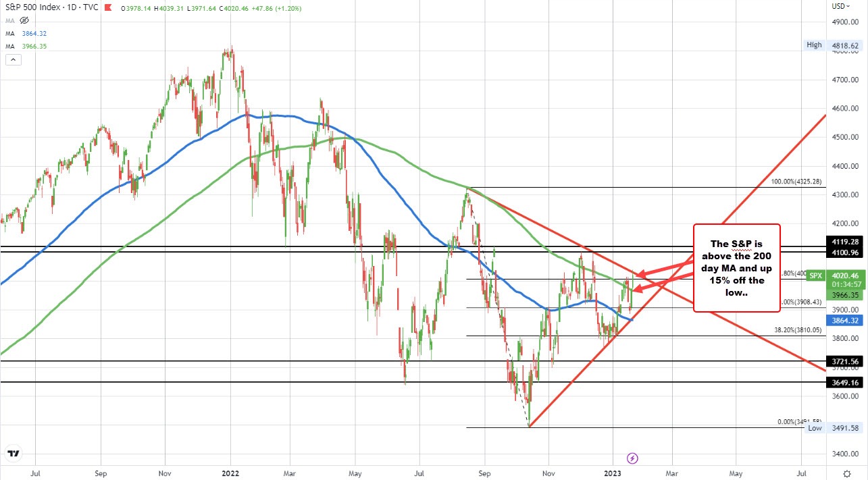The height and width of the screenshot is (480, 868).
Task: Select the green MA 3966.35 legend entry
Action: pyautogui.click(x=25, y=46)
